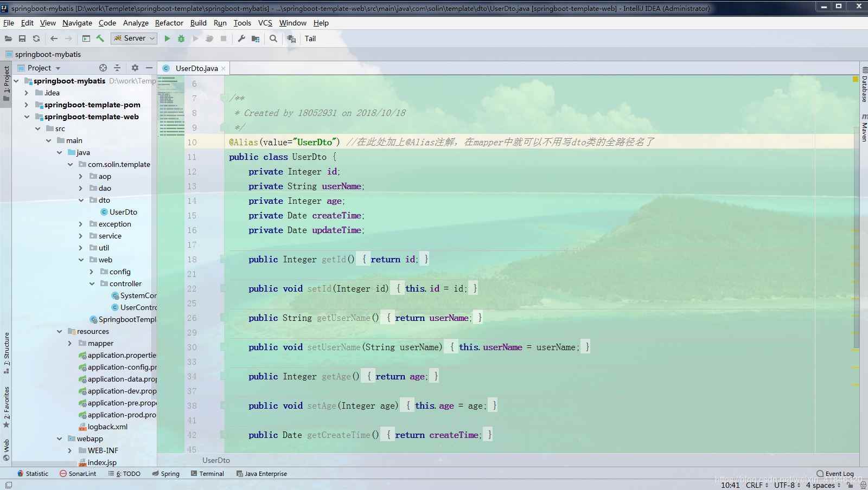Image resolution: width=868 pixels, height=490 pixels.
Task: Open Search everywhere magnifier icon
Action: tap(273, 38)
